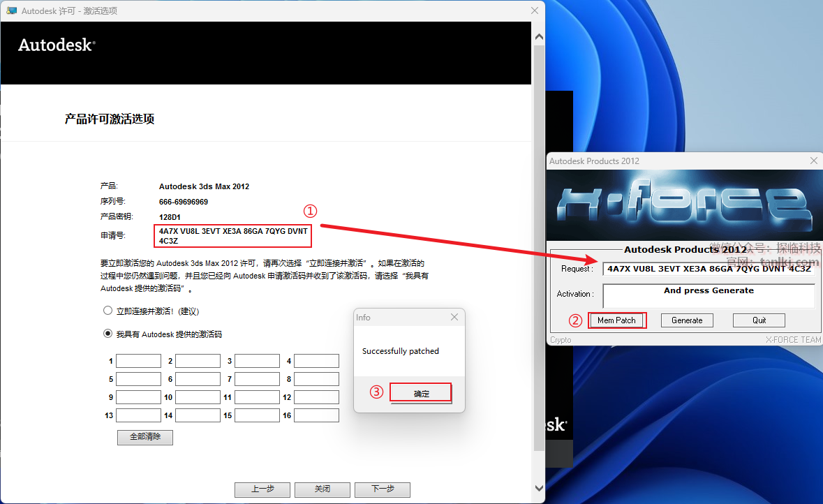The width and height of the screenshot is (823, 504).
Task: Click activation code field 9
Action: click(x=139, y=397)
